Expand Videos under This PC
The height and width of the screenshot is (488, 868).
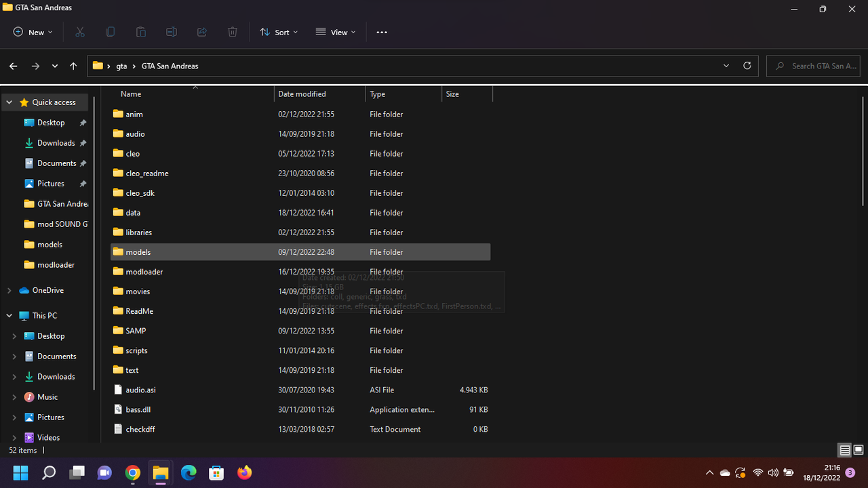coord(15,438)
